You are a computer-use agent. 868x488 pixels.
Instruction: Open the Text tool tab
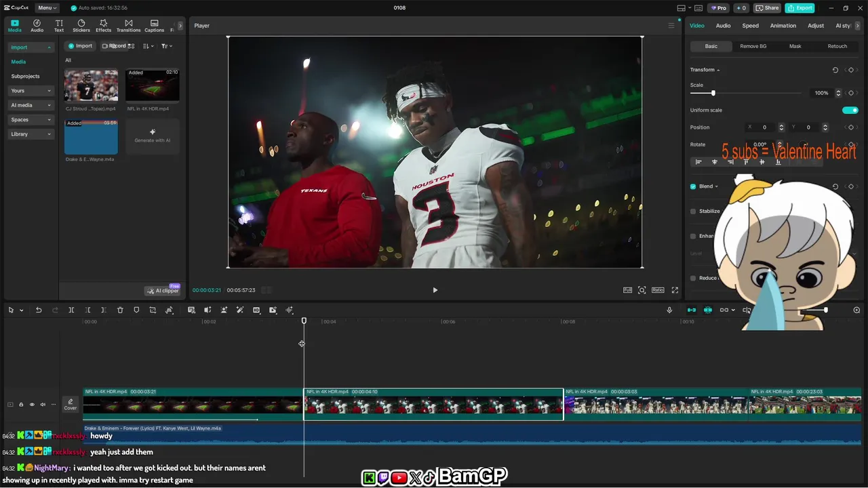pos(59,26)
